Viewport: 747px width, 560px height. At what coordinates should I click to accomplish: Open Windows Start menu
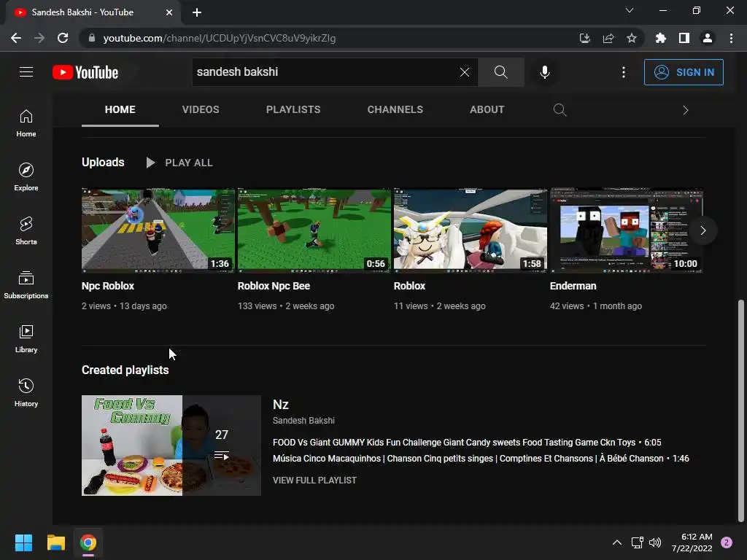click(x=23, y=542)
